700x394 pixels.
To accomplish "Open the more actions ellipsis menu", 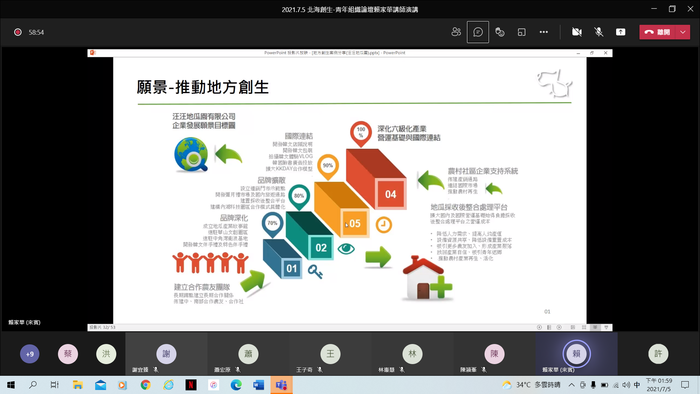I will [x=543, y=32].
